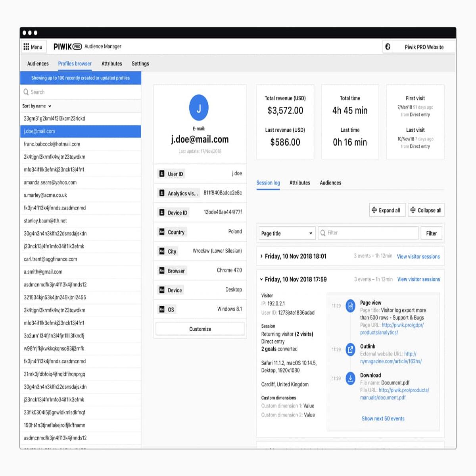476x476 pixels.
Task: Click the globe icon beside Piwik PRO Website
Action: [388, 47]
